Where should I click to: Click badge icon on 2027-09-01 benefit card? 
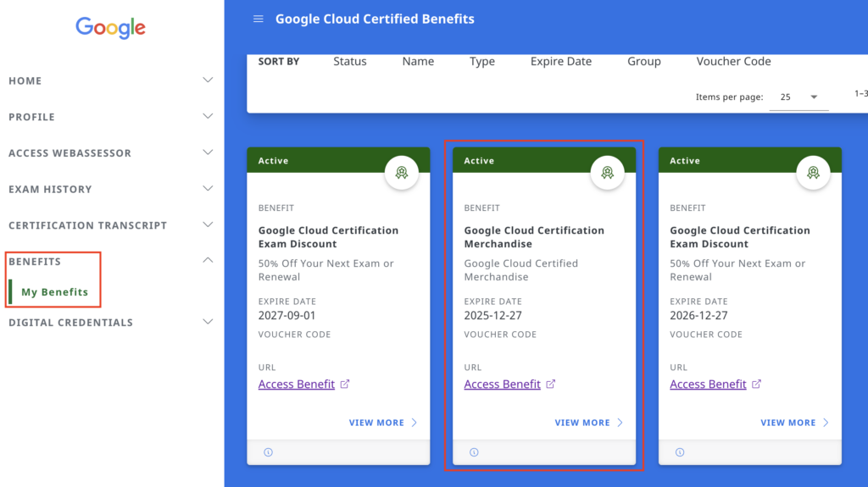coord(401,173)
